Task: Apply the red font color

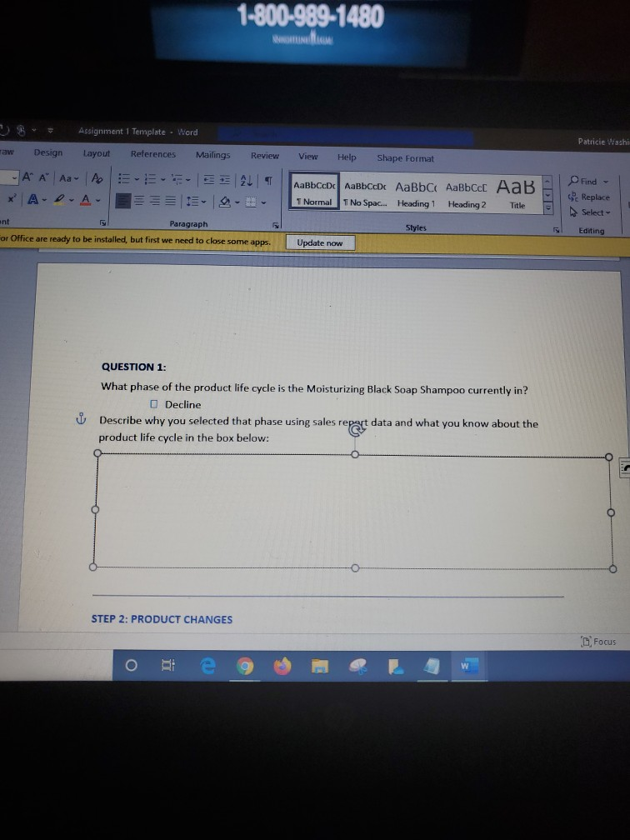Action: tap(86, 200)
